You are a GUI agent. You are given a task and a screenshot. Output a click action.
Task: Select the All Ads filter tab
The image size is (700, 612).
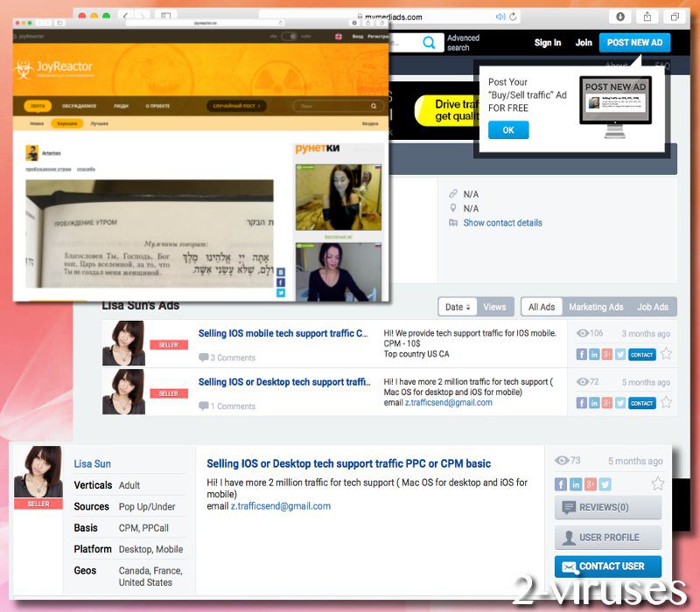(542, 307)
